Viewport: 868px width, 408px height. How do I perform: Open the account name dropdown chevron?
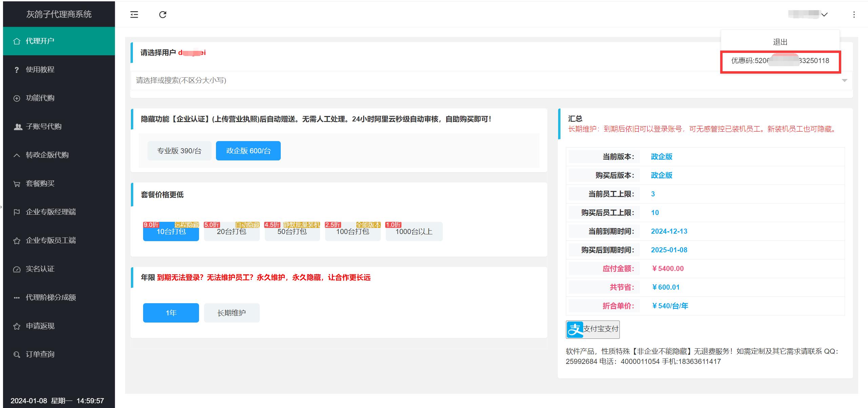coord(825,15)
